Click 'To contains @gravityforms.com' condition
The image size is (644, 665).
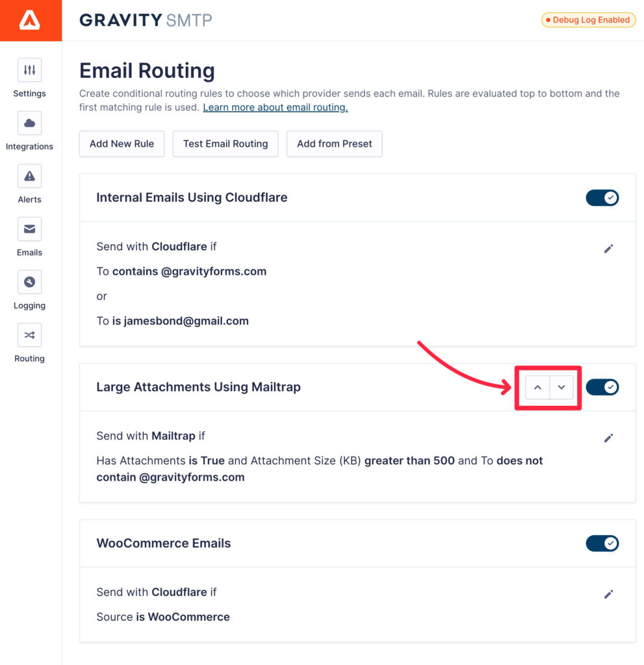tap(181, 271)
